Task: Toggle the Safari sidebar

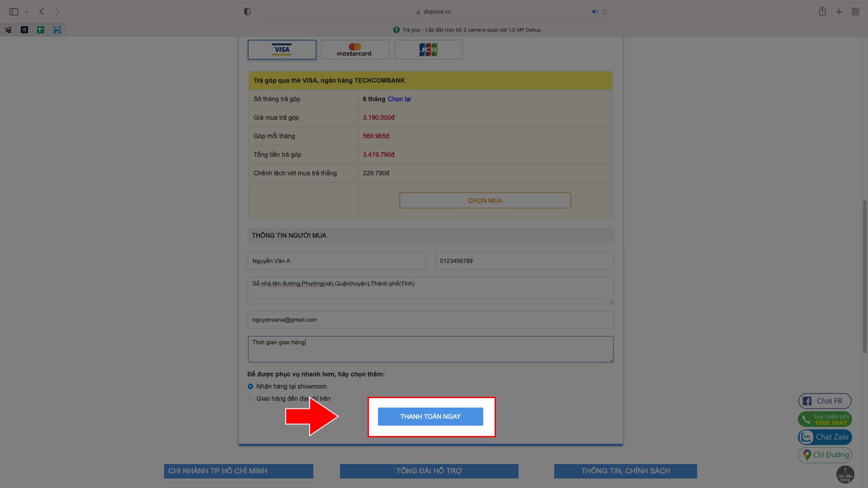Action: tap(14, 12)
